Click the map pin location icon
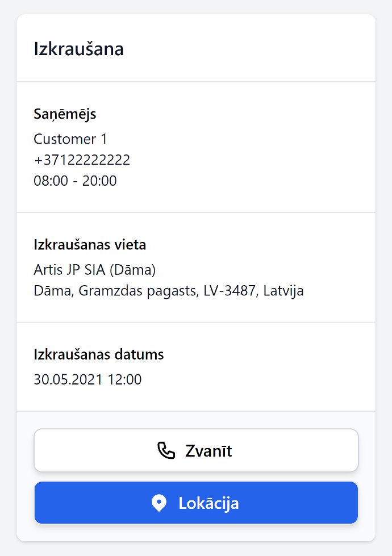Viewport: 392px width, 556px height. click(x=159, y=503)
